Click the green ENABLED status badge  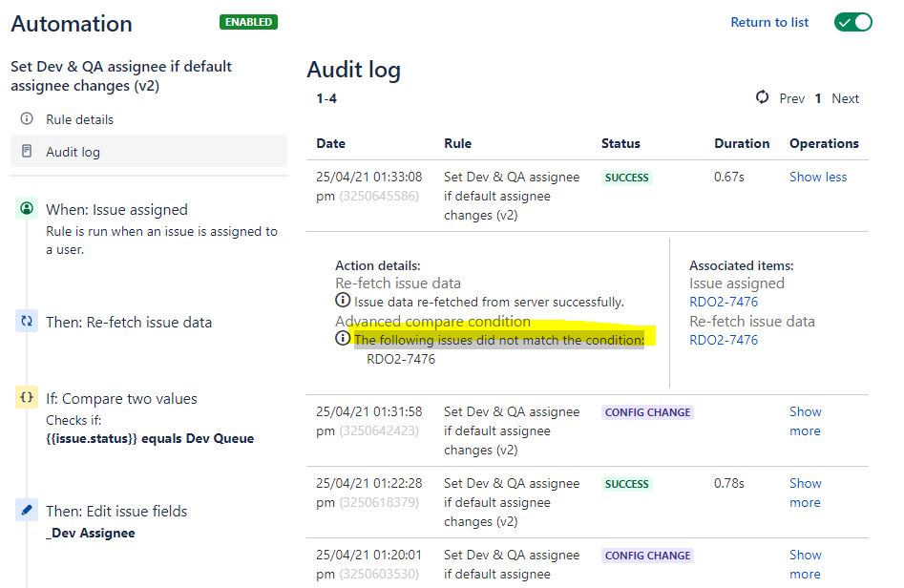click(248, 22)
